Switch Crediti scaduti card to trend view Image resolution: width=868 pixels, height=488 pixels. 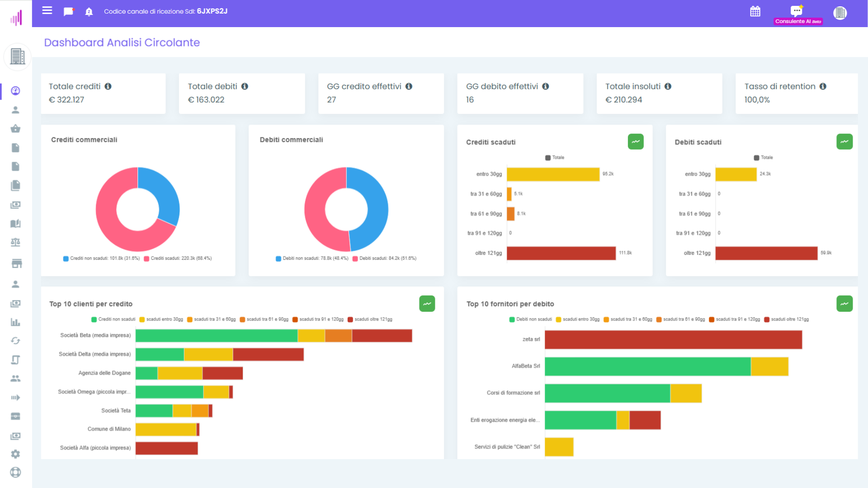[636, 141]
